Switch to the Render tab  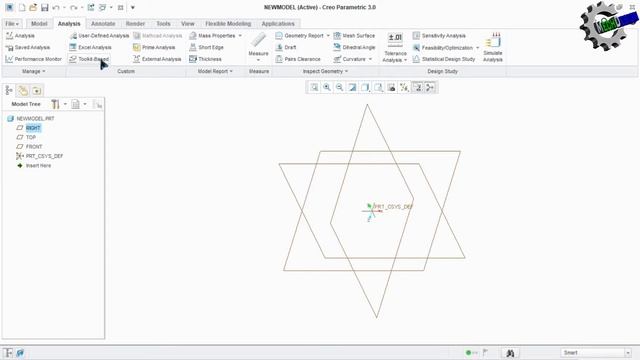pos(135,24)
